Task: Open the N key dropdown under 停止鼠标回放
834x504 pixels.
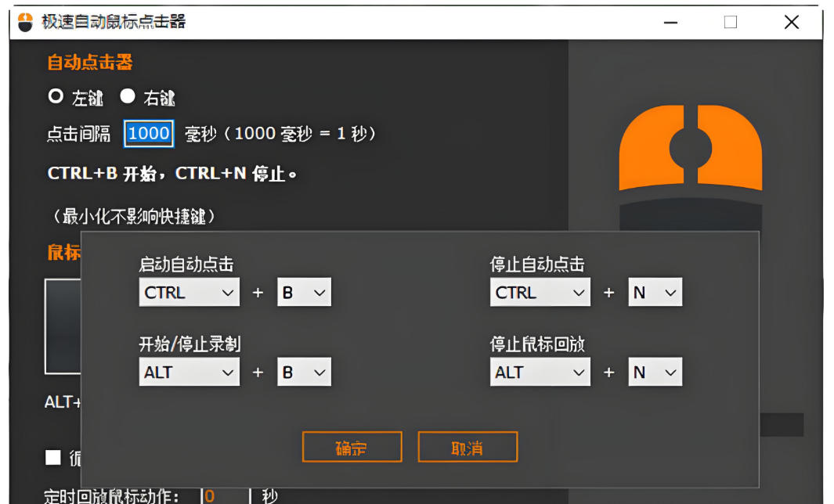Action: click(655, 372)
